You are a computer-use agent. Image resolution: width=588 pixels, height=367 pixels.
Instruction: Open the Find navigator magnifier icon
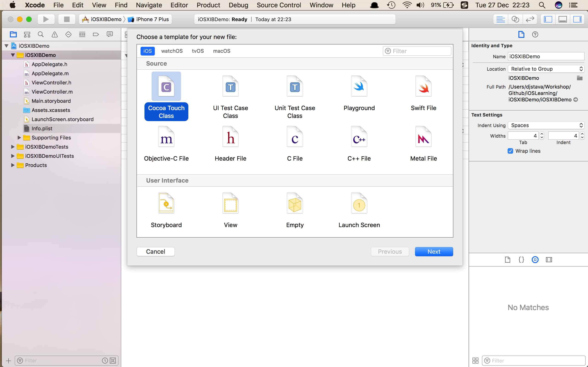pyautogui.click(x=41, y=34)
